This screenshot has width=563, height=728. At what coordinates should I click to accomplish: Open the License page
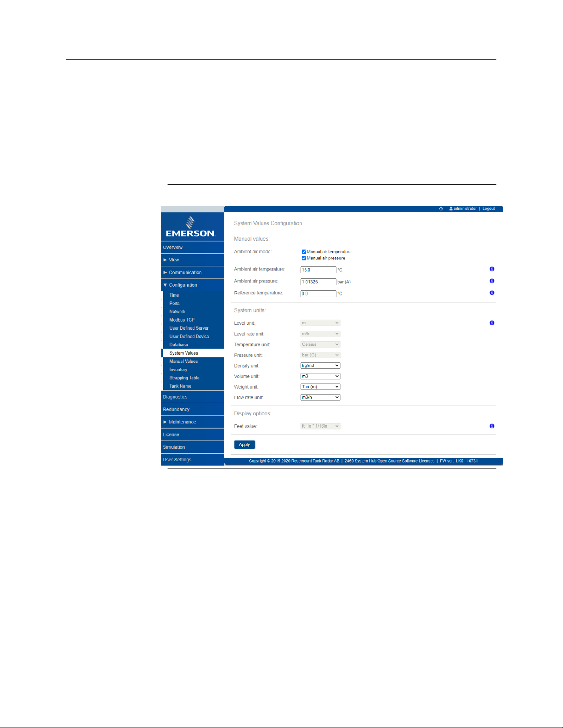[x=193, y=435]
